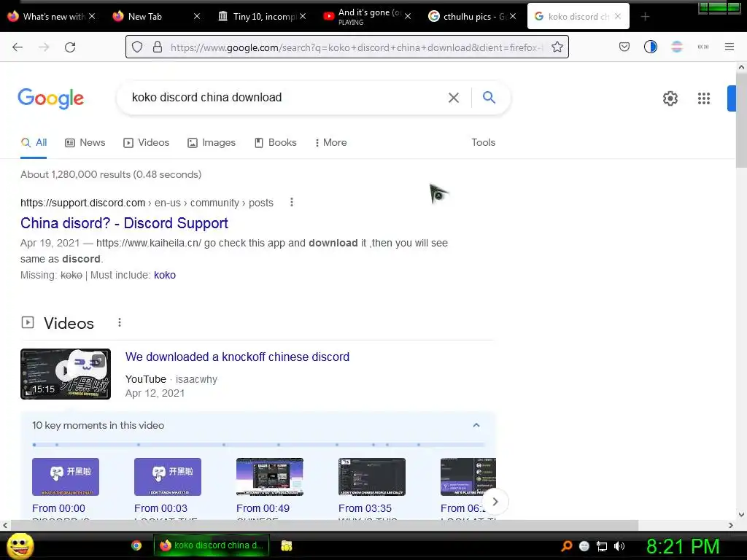Open options for the Discord Support result
This screenshot has height=560, width=747.
click(x=292, y=203)
